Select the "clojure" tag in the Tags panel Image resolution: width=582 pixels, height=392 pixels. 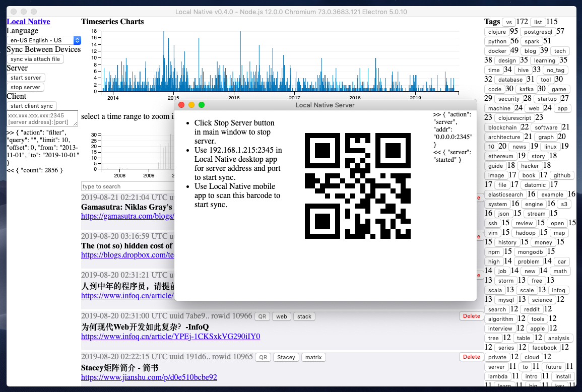[x=497, y=31]
